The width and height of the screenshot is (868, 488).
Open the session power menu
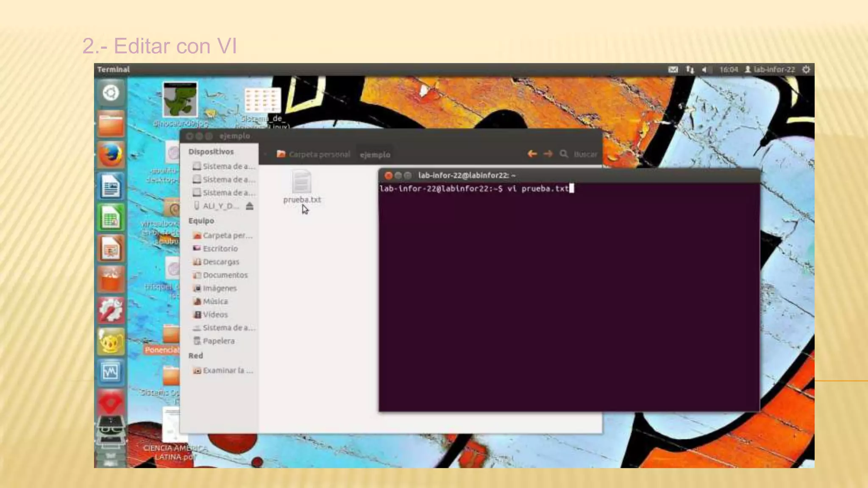pyautogui.click(x=806, y=69)
